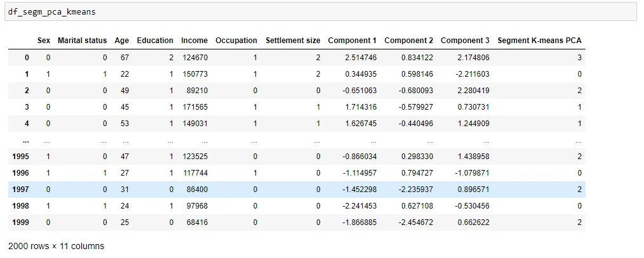This screenshot has height=258, width=644.
Task: Click row index 1997
Action: (22, 188)
